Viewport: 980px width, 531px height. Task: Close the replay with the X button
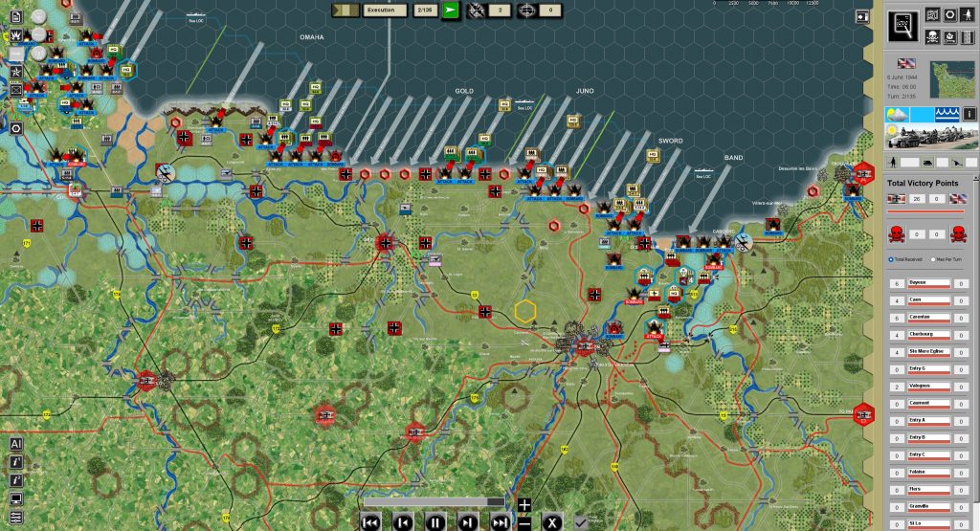(x=551, y=522)
